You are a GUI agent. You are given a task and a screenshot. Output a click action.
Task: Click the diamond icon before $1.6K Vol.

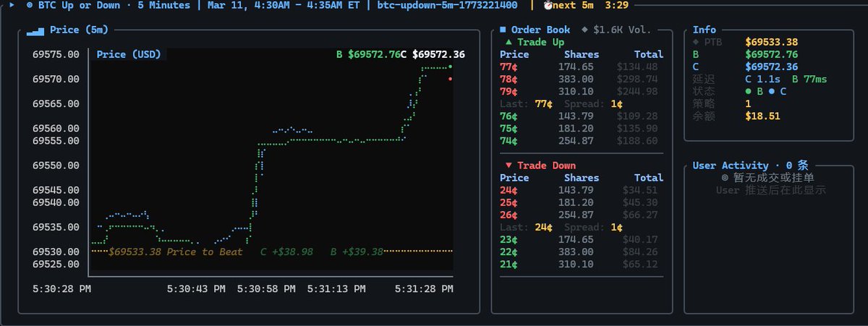pyautogui.click(x=585, y=30)
